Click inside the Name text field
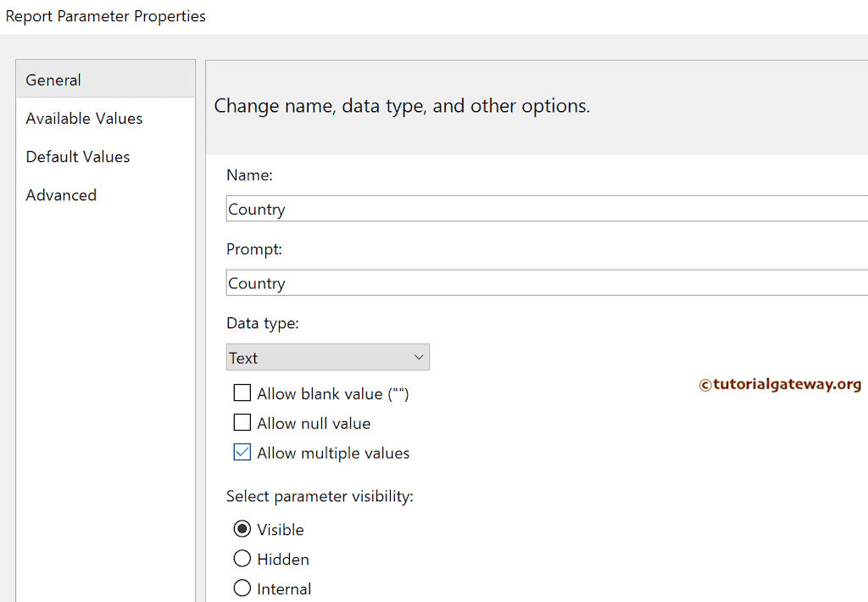Viewport: 868px width, 602px height. click(x=424, y=208)
